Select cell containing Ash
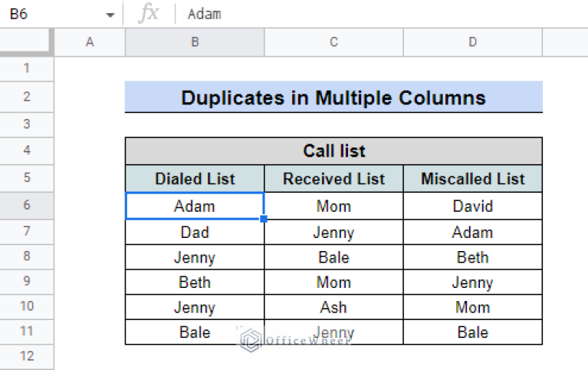588x370 pixels. [x=333, y=307]
